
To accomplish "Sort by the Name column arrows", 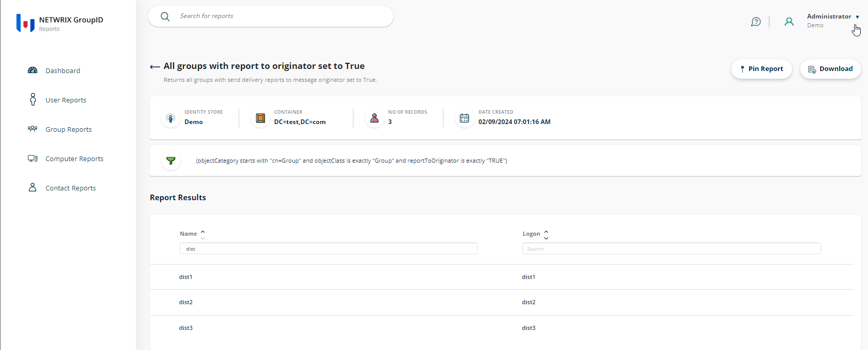I will coord(203,234).
